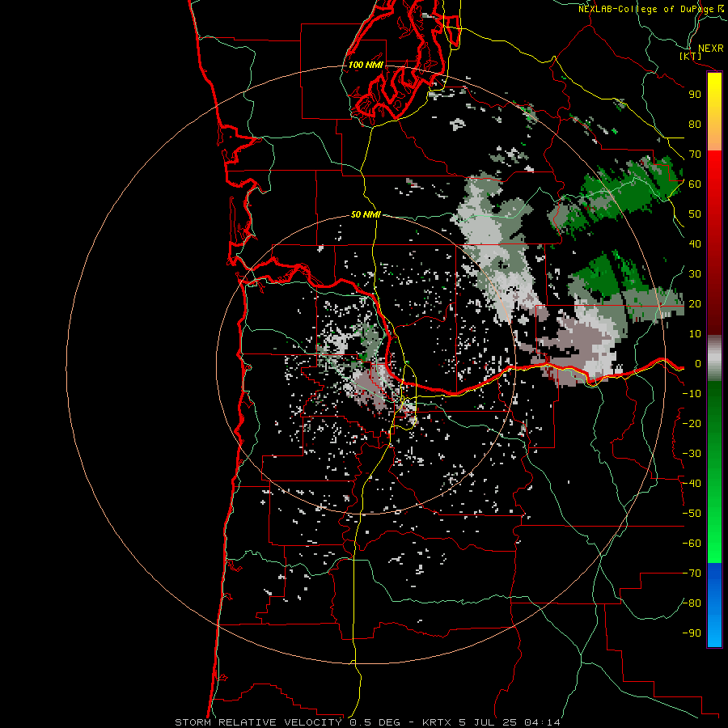The height and width of the screenshot is (728, 728).
Task: Click the NEXR label at top right
Action: click(711, 49)
